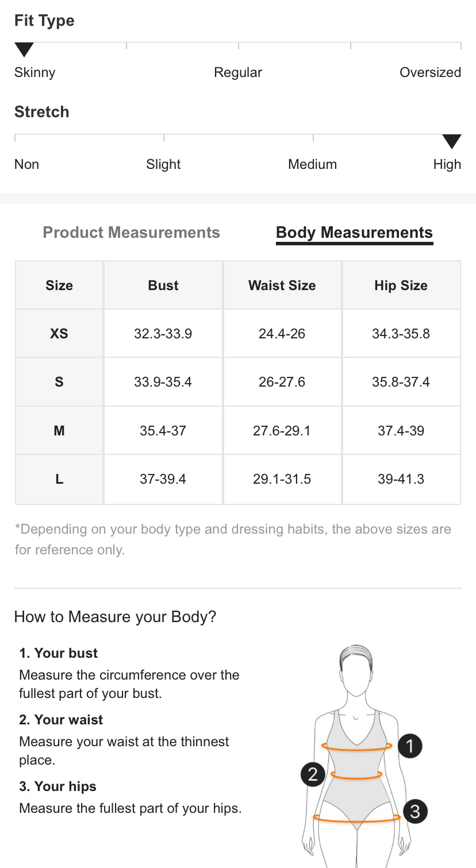Viewport: 476px width, 868px height.
Task: Click the orange bust measurement ring
Action: point(356,750)
